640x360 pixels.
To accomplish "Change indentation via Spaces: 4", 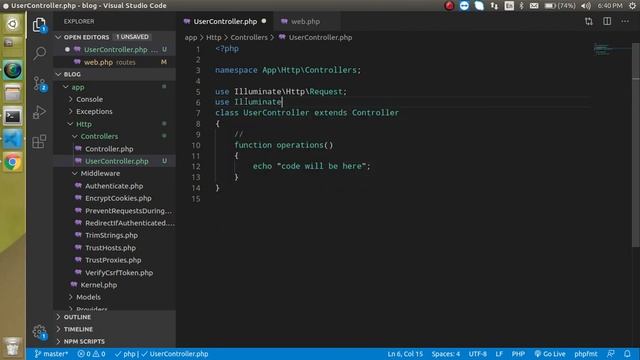I will (446, 354).
